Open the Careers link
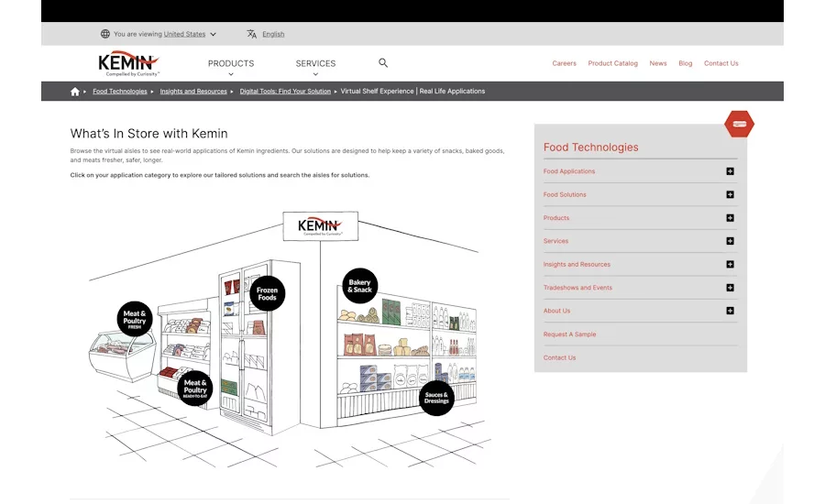 (564, 63)
